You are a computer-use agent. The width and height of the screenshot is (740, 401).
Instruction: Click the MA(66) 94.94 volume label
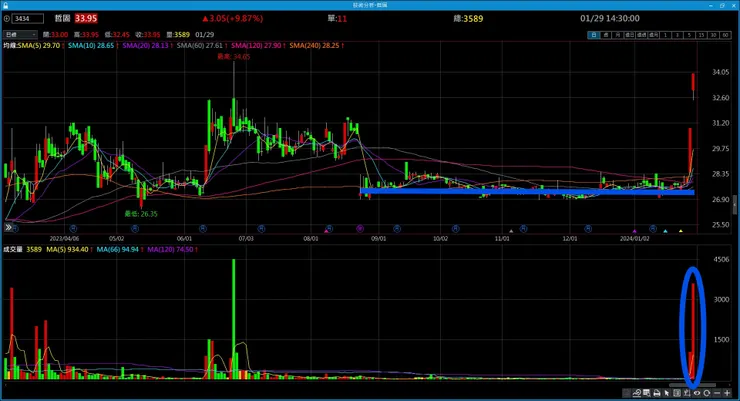coord(118,249)
